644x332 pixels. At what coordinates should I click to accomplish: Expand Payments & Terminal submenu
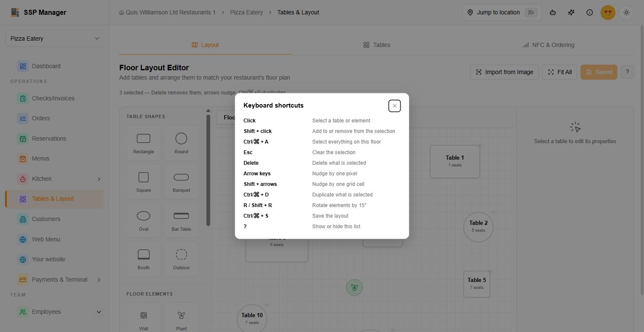[x=99, y=279]
